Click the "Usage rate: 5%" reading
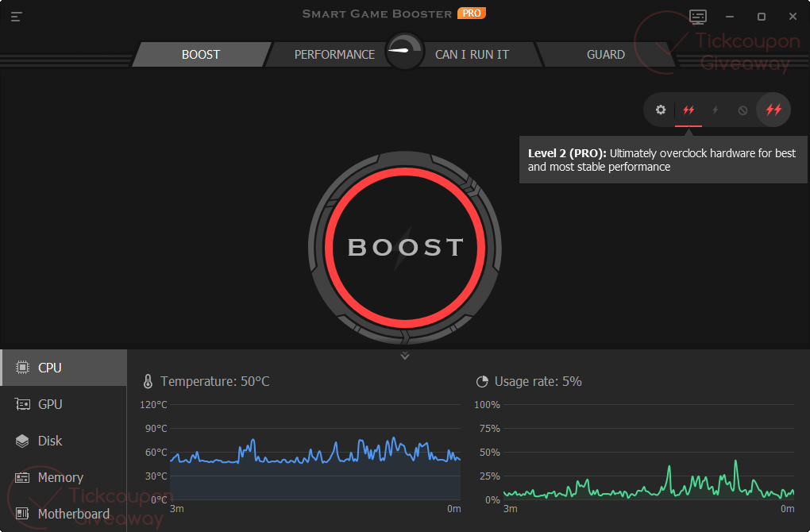This screenshot has width=810, height=532. 538,382
